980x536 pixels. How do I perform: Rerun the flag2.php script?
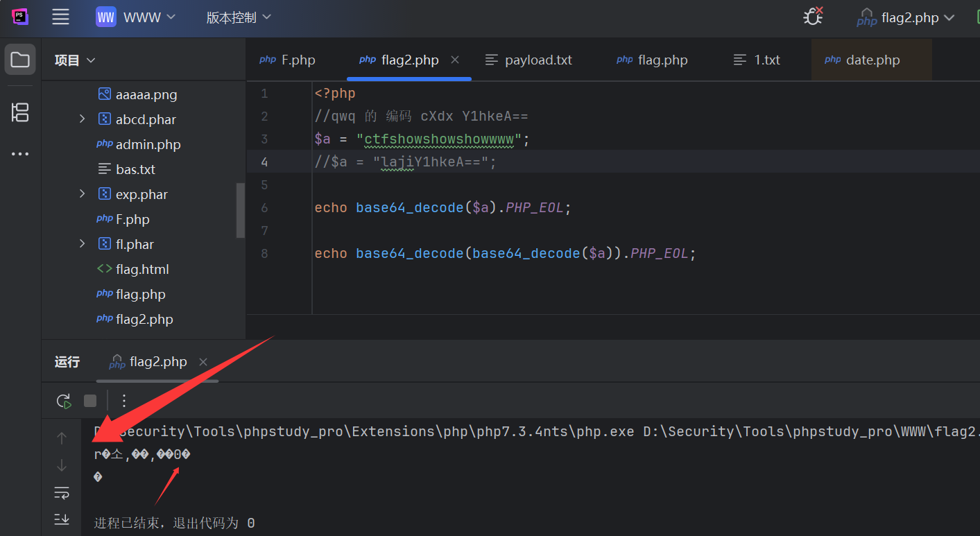pos(64,401)
